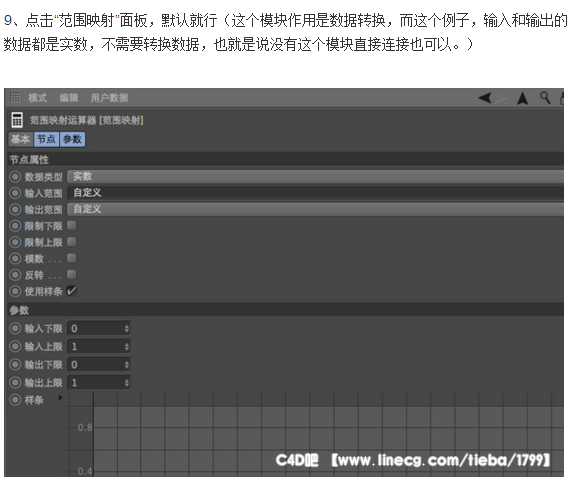The image size is (576, 477).
Task: Uncheck the 使用样条 checkbox
Action: tap(72, 291)
